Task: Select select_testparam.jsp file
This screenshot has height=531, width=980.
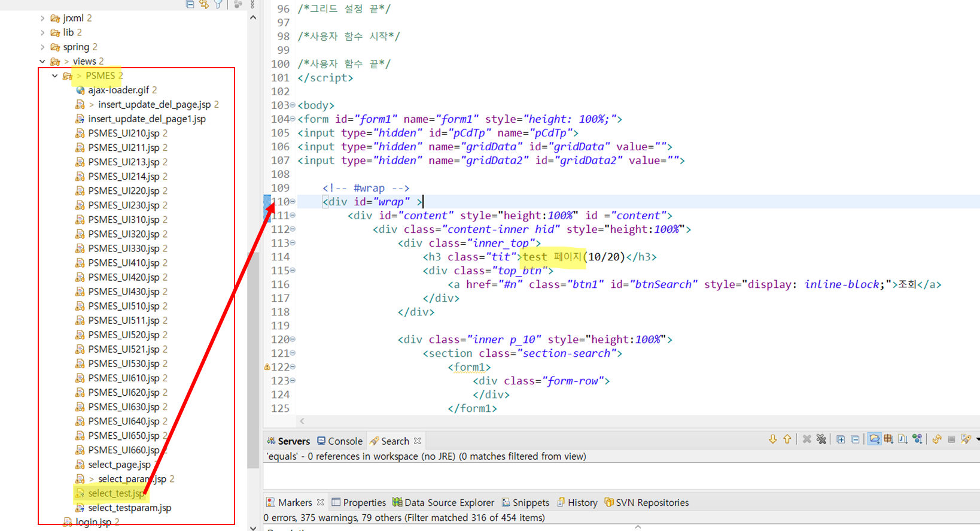Action: (129, 508)
